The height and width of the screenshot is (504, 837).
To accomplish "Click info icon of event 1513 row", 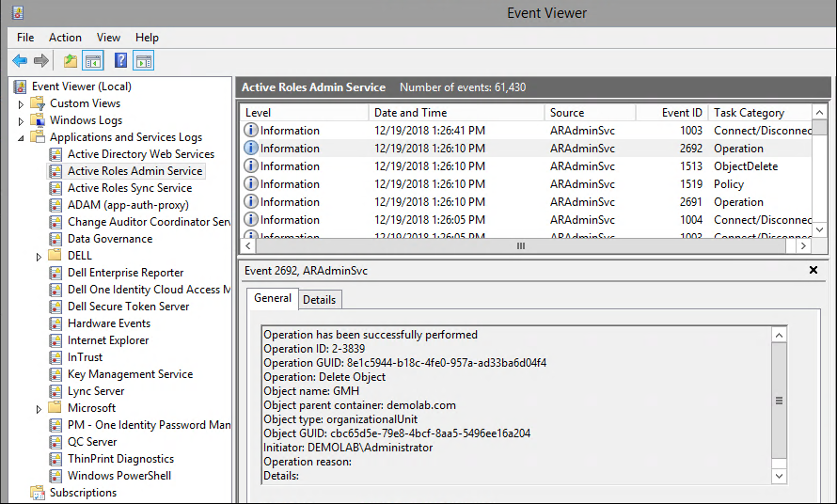I will pos(251,166).
